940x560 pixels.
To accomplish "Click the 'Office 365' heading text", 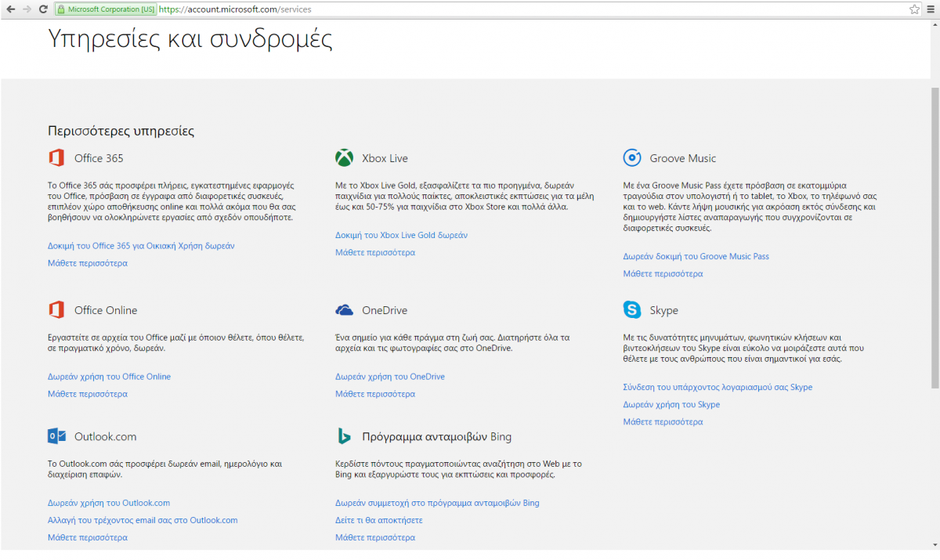I will [x=99, y=158].
